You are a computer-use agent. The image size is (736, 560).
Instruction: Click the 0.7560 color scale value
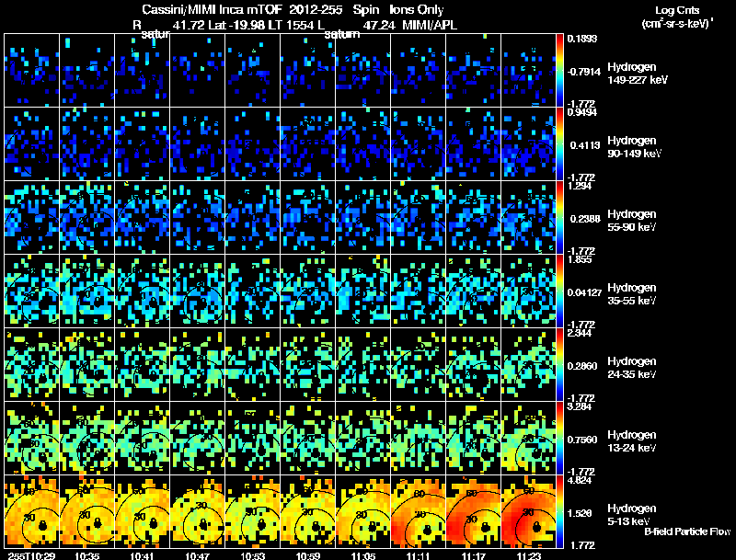point(582,440)
